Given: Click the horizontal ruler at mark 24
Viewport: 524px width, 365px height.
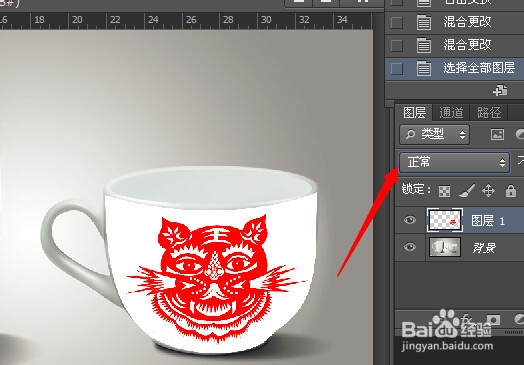Looking at the screenshot, I should click(x=153, y=20).
